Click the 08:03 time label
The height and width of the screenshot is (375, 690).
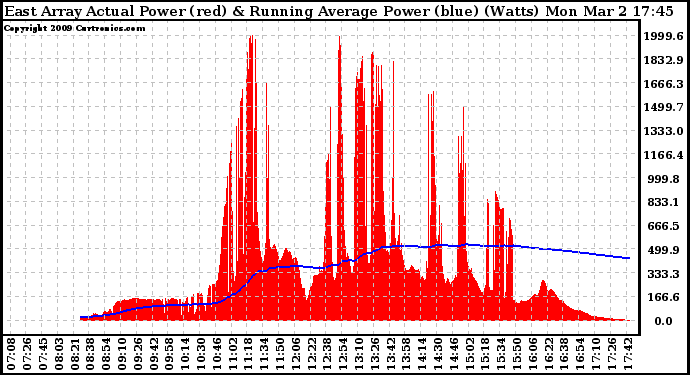coord(59,354)
